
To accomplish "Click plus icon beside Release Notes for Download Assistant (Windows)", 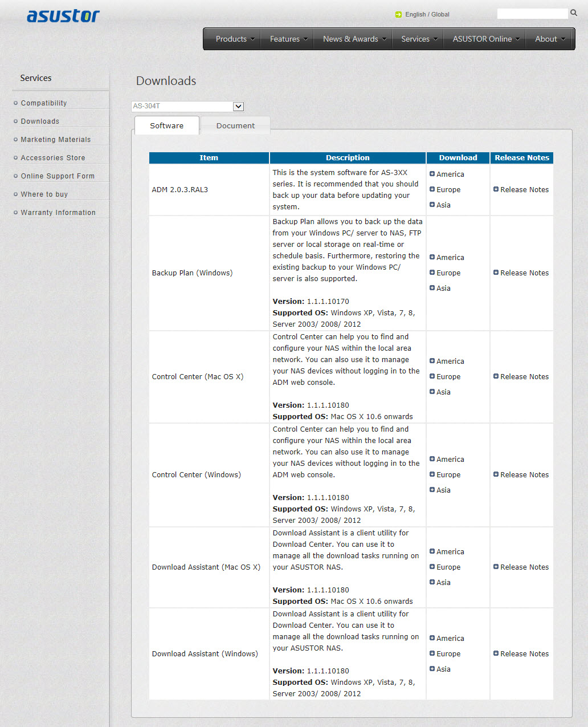I will click(x=496, y=653).
